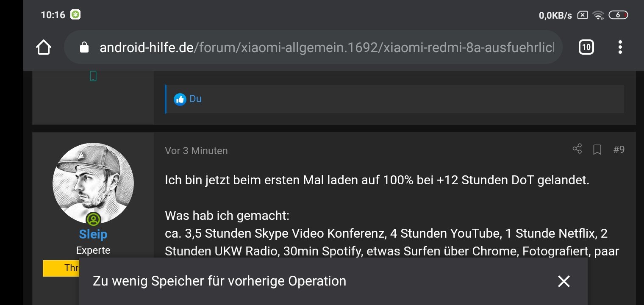Dismiss the low memory notification
644x305 pixels.
coord(564,281)
